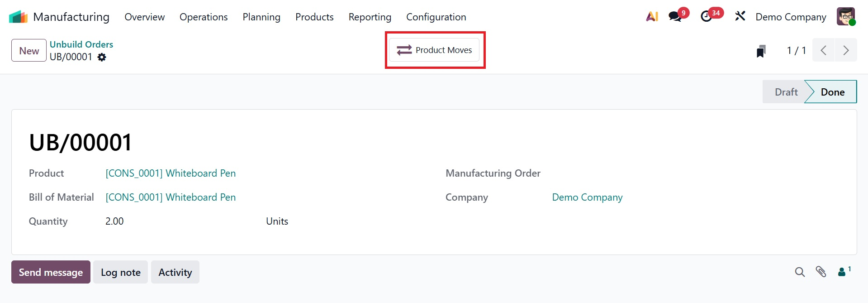Go to the previous record arrow
The width and height of the screenshot is (868, 303).
[x=824, y=50]
